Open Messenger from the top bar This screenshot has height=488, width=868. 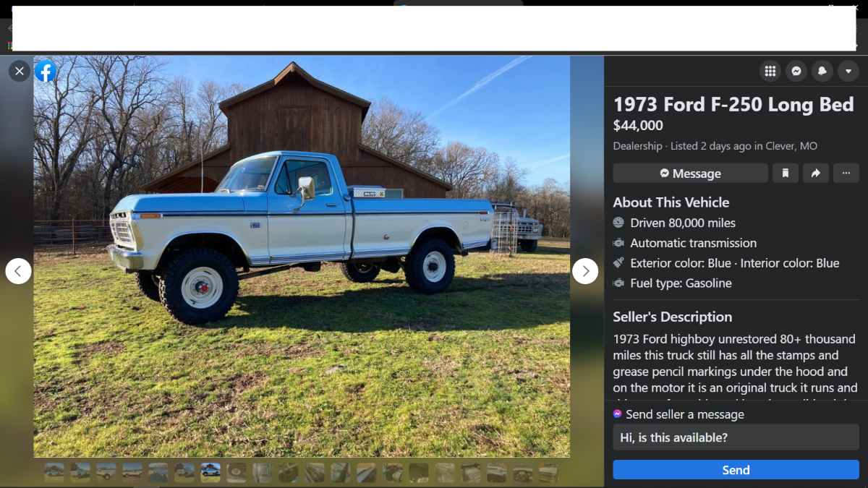(796, 71)
